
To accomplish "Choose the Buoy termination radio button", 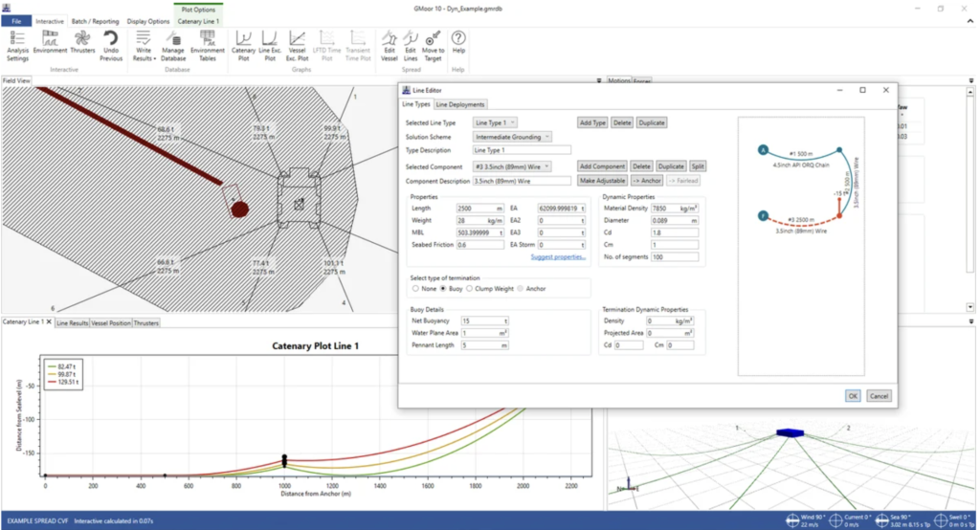I will point(442,288).
